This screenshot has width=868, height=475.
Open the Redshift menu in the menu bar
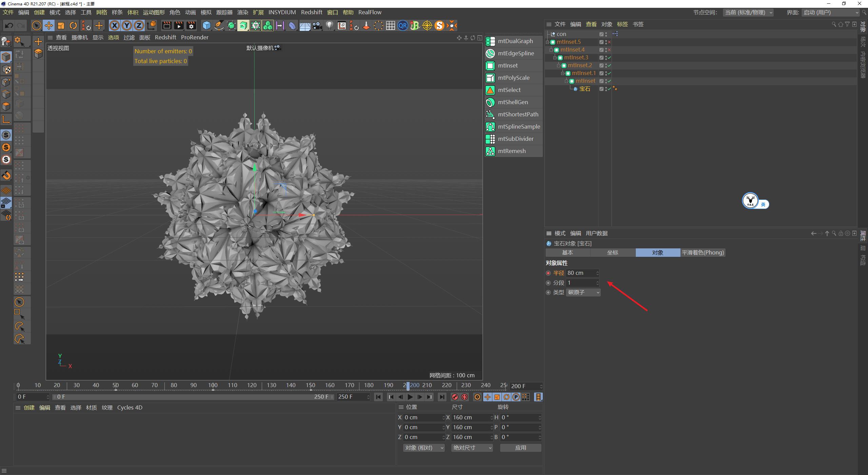(311, 12)
